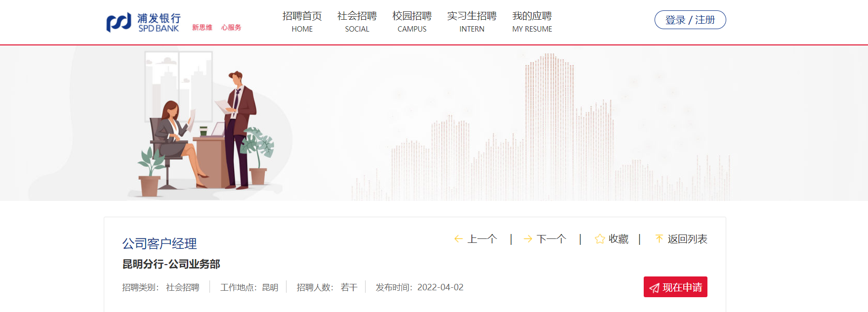Open the 校园招聘 CAMPUS menu item
The height and width of the screenshot is (312, 868).
tap(412, 22)
